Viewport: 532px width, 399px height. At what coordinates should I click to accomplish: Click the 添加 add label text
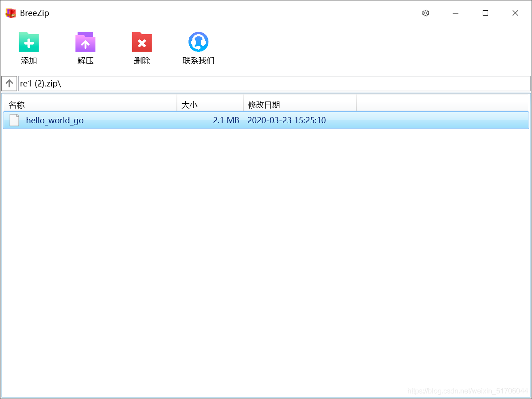[x=29, y=61]
